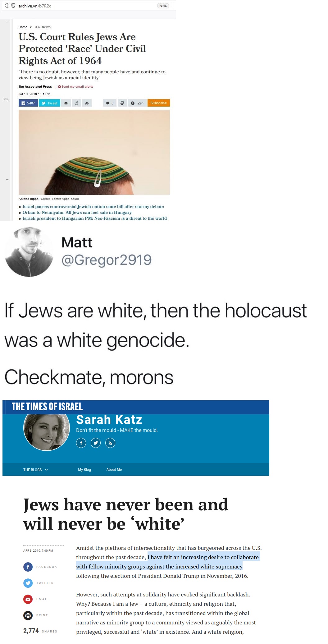Click Send me email alerts link
This screenshot has width=328, height=644.
coord(76,87)
